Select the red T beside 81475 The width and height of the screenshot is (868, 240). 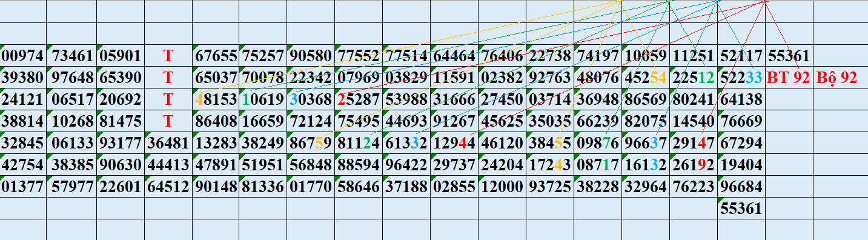[168, 121]
